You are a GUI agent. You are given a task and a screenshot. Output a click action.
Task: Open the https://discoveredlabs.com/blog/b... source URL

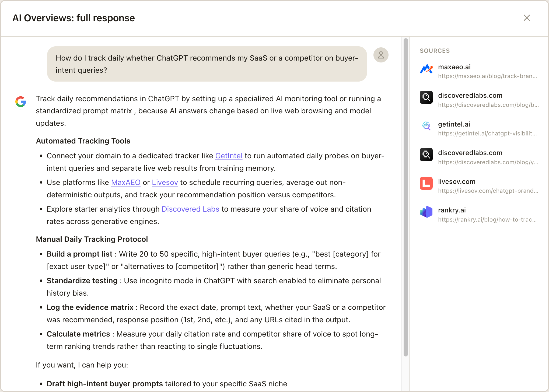[x=488, y=105]
